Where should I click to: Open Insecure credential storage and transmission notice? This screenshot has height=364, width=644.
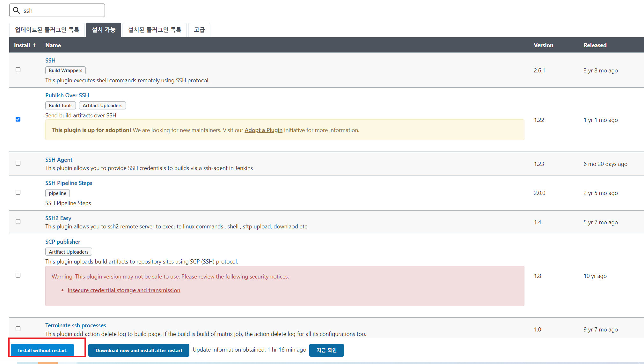(x=124, y=290)
